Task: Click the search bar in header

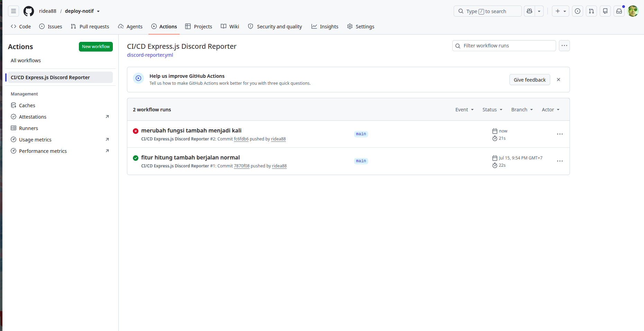Action: click(488, 11)
